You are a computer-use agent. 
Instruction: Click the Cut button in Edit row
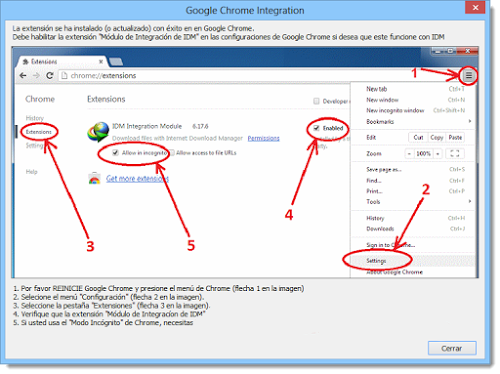tap(418, 137)
